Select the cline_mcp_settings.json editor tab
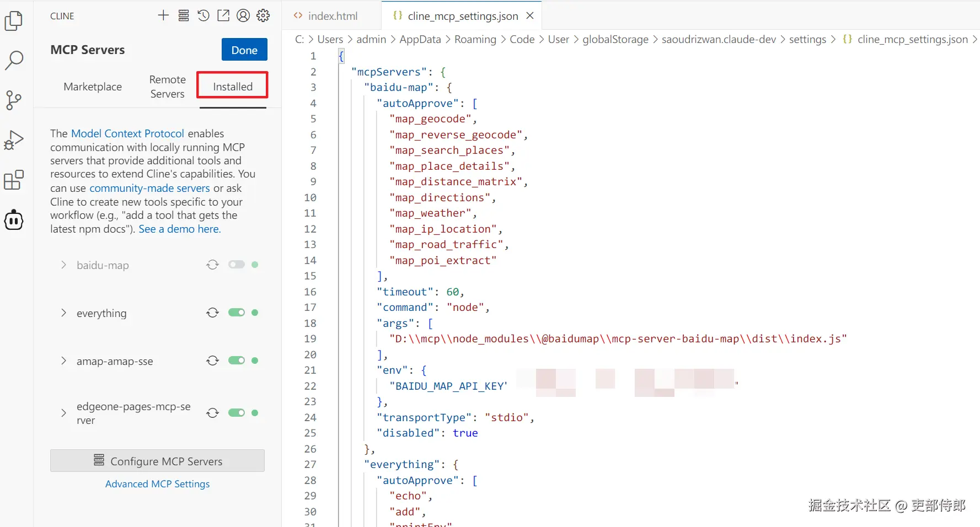 pyautogui.click(x=462, y=16)
